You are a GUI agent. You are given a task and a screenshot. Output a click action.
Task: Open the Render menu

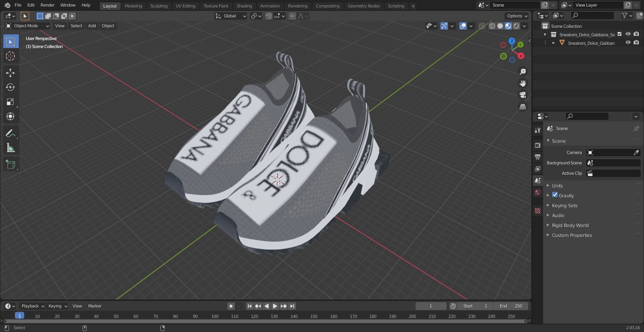coord(47,5)
